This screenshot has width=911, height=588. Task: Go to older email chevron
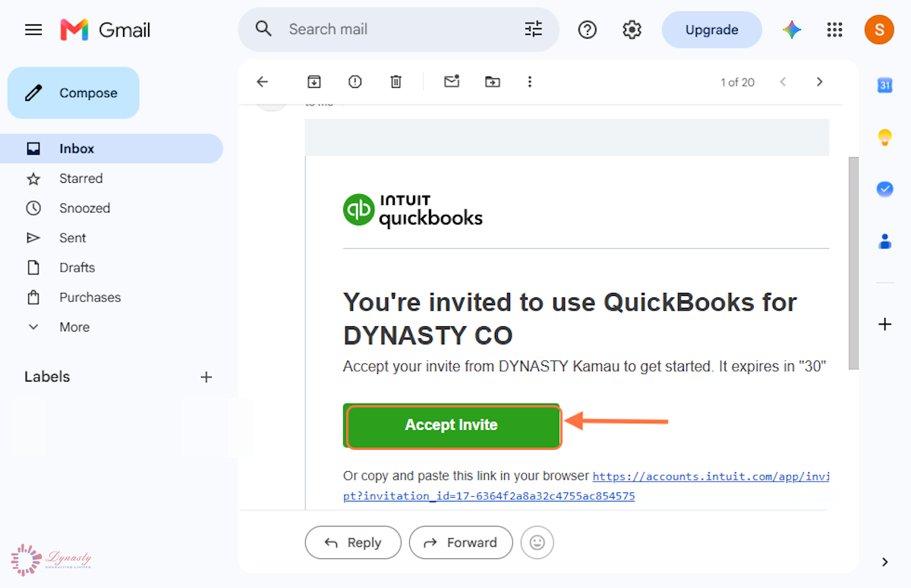[819, 82]
